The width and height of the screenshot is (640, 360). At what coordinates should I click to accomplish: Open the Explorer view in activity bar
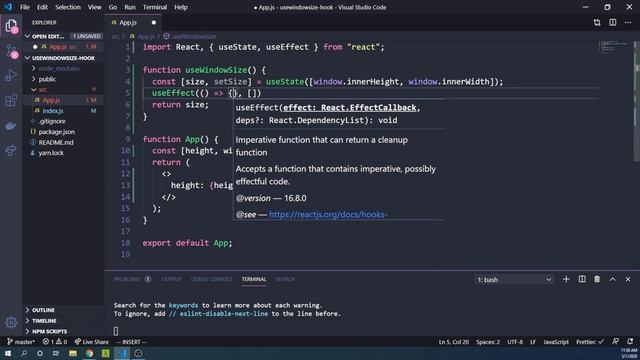[x=11, y=26]
